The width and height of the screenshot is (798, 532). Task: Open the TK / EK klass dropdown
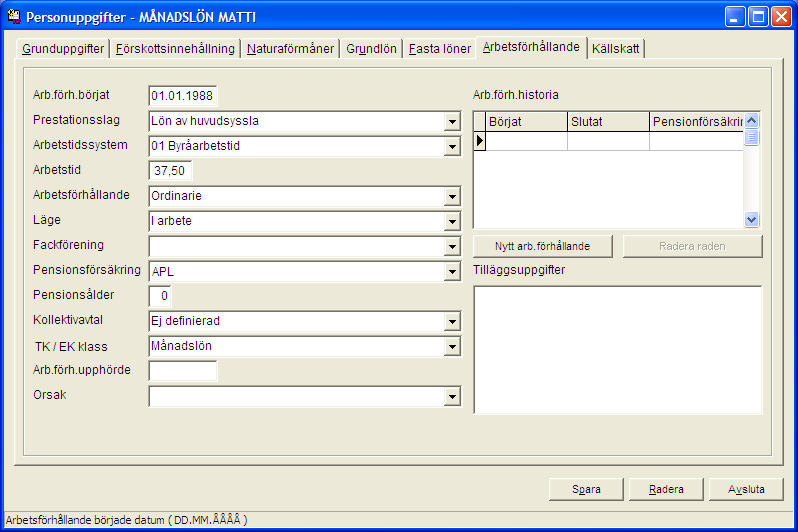pos(452,347)
